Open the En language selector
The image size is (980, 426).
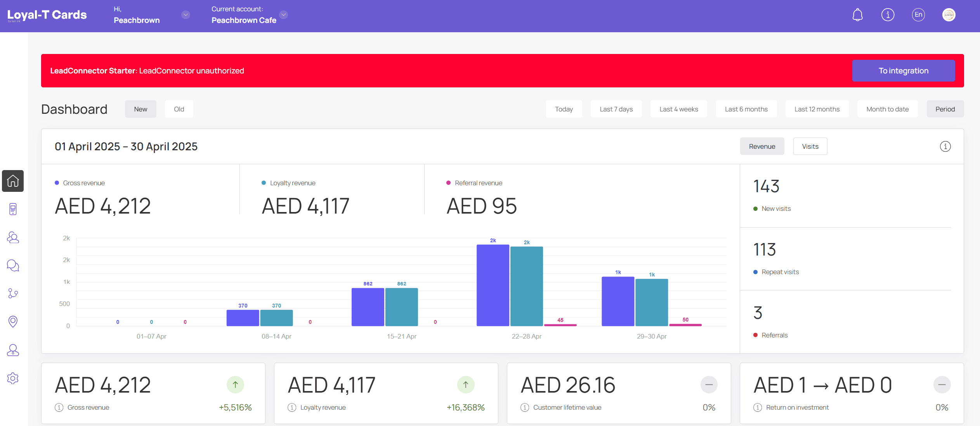click(x=918, y=14)
